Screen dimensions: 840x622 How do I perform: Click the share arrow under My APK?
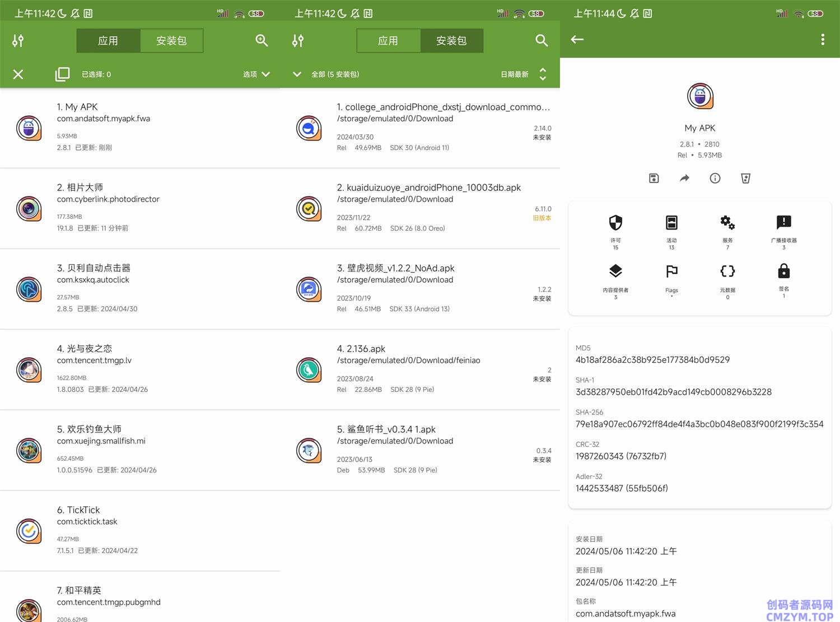[684, 178]
